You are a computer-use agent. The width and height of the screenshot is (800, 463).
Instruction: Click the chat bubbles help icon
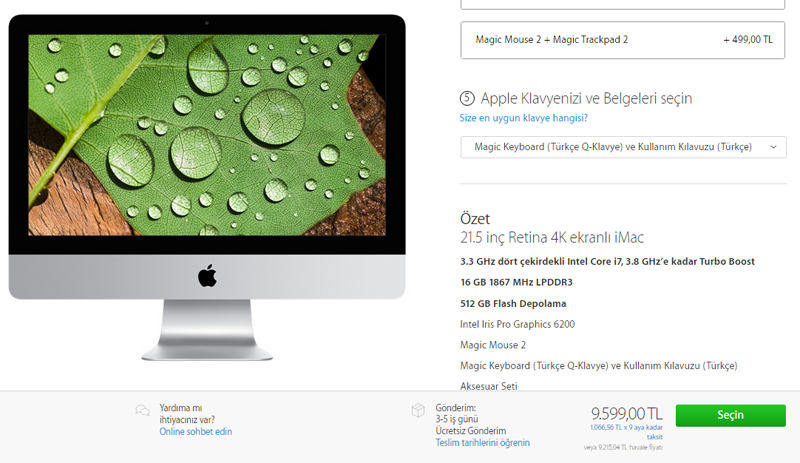(142, 410)
